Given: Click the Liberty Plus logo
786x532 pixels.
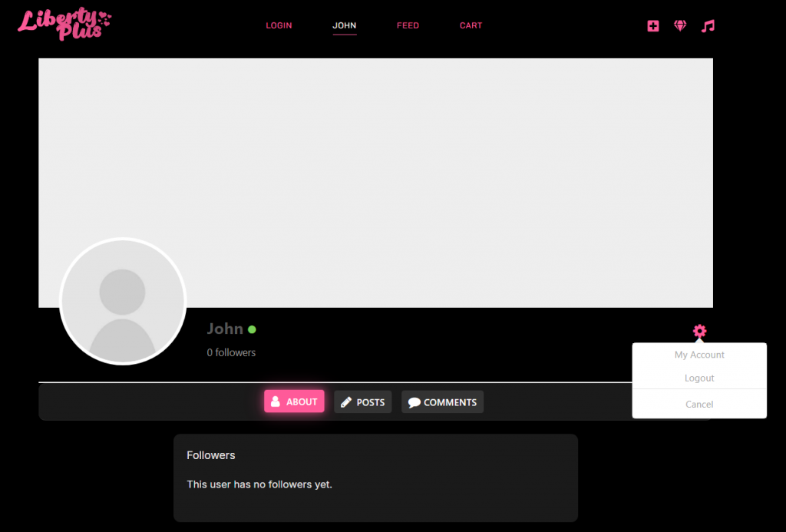Looking at the screenshot, I should (x=64, y=24).
